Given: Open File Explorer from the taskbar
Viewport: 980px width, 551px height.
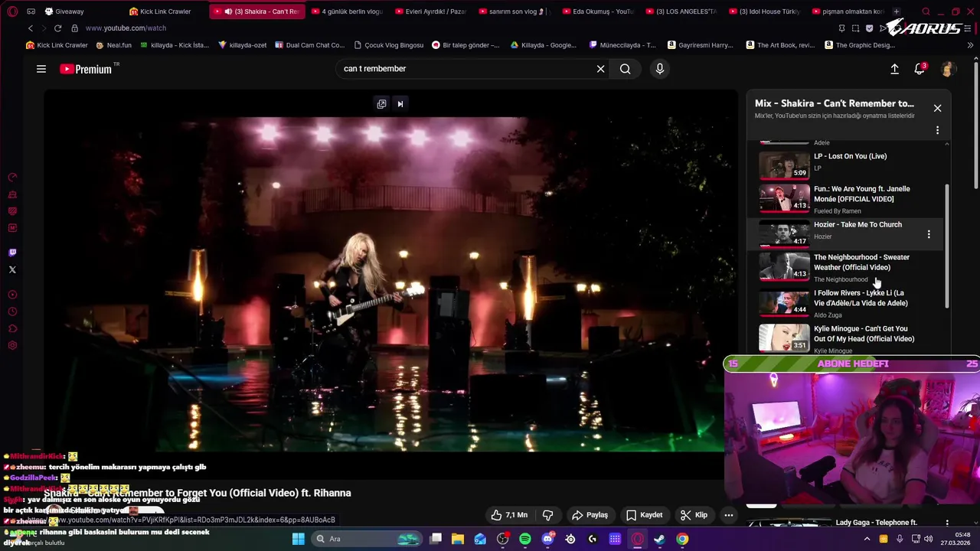Looking at the screenshot, I should pos(458,540).
